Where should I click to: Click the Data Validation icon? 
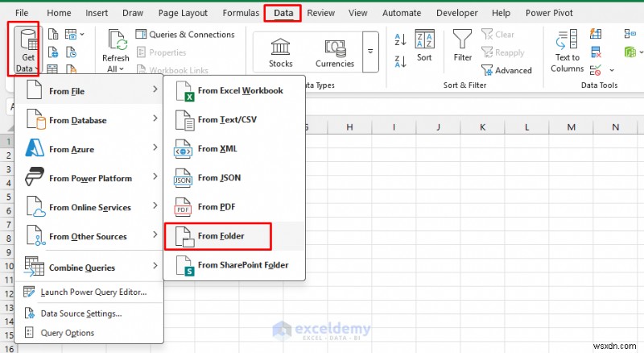tap(596, 70)
